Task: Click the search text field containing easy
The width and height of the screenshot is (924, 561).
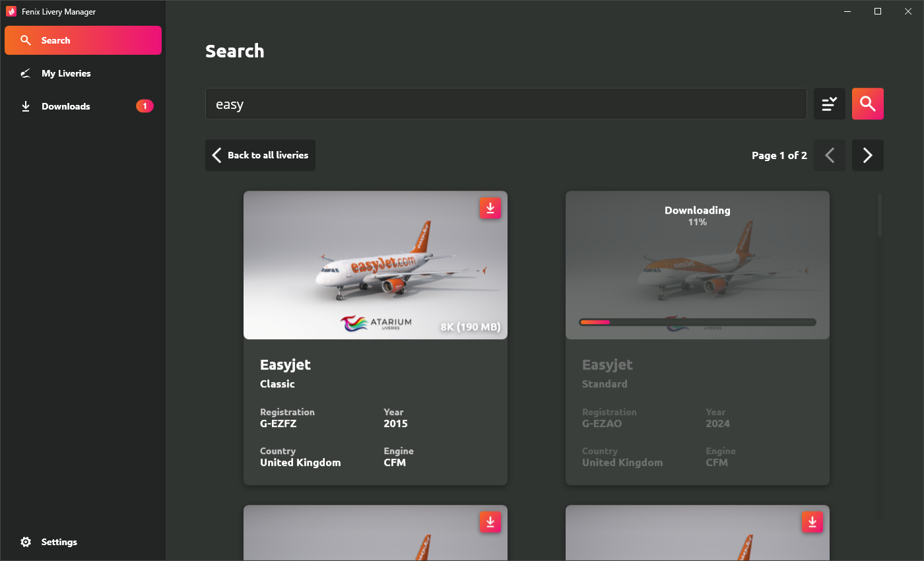Action: tap(506, 104)
